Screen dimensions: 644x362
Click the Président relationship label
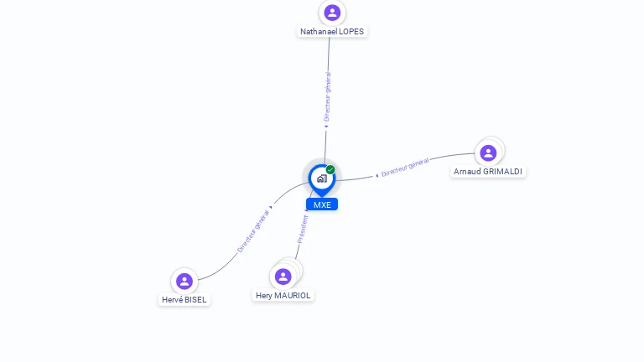point(303,230)
